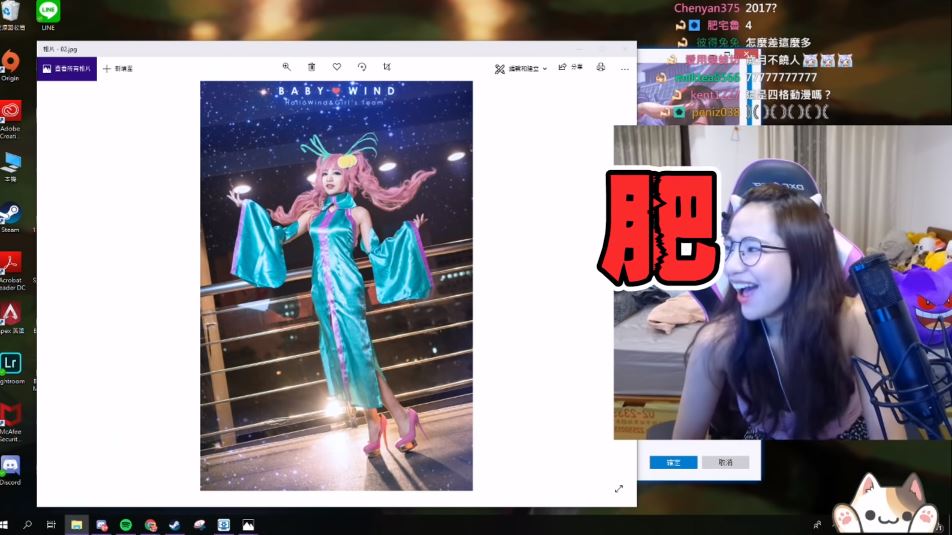Viewport: 952px width, 535px height.
Task: Click the trash delete icon in Photos toolbar
Action: point(311,67)
